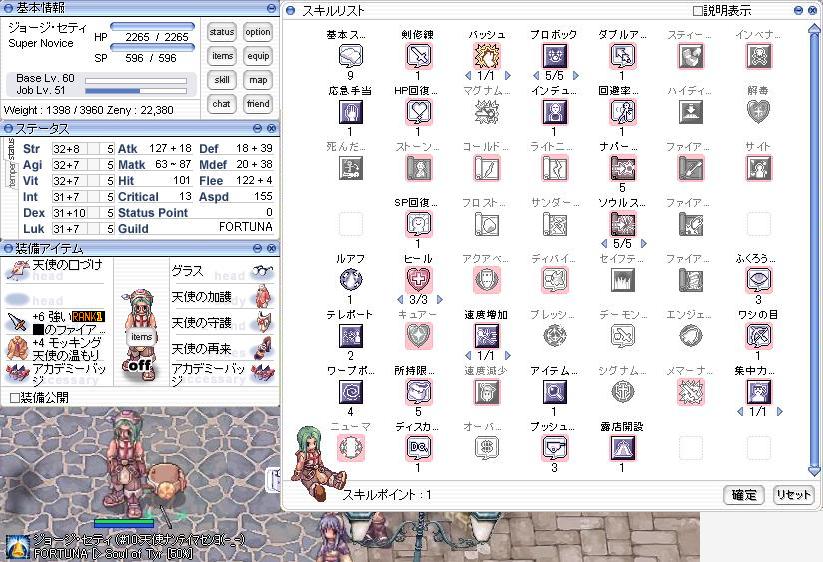This screenshot has height=562, width=823.
Task: Click the 回避率増加 flee skill icon
Action: click(622, 112)
